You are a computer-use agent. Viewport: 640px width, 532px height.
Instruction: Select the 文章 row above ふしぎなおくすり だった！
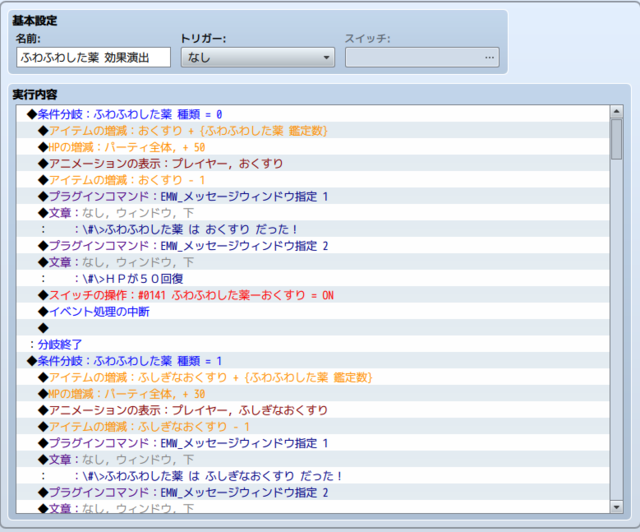tap(313, 459)
